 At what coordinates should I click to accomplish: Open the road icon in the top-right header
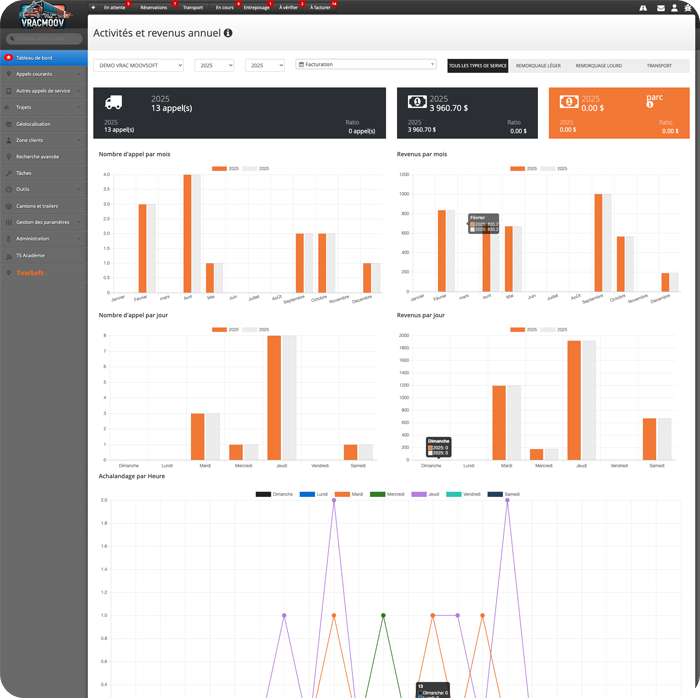click(x=643, y=8)
